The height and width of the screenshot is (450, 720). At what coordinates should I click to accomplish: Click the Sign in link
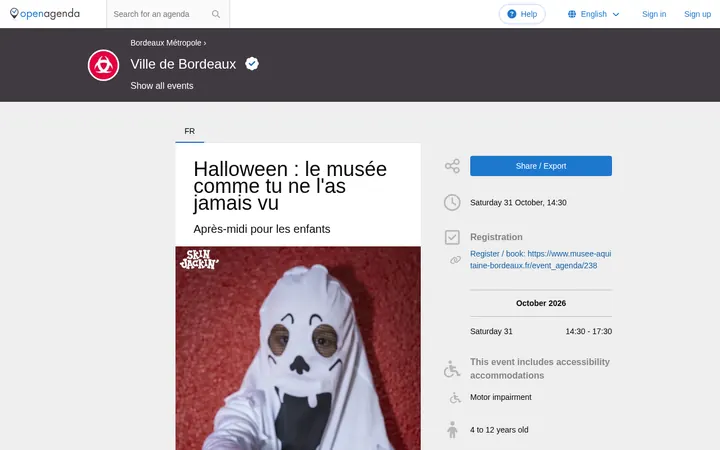[654, 14]
